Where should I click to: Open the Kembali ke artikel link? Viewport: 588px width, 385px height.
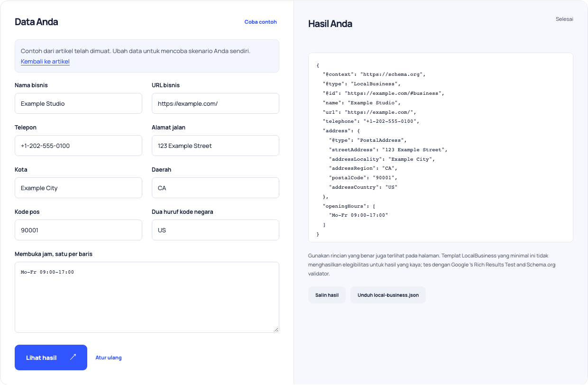coord(45,62)
